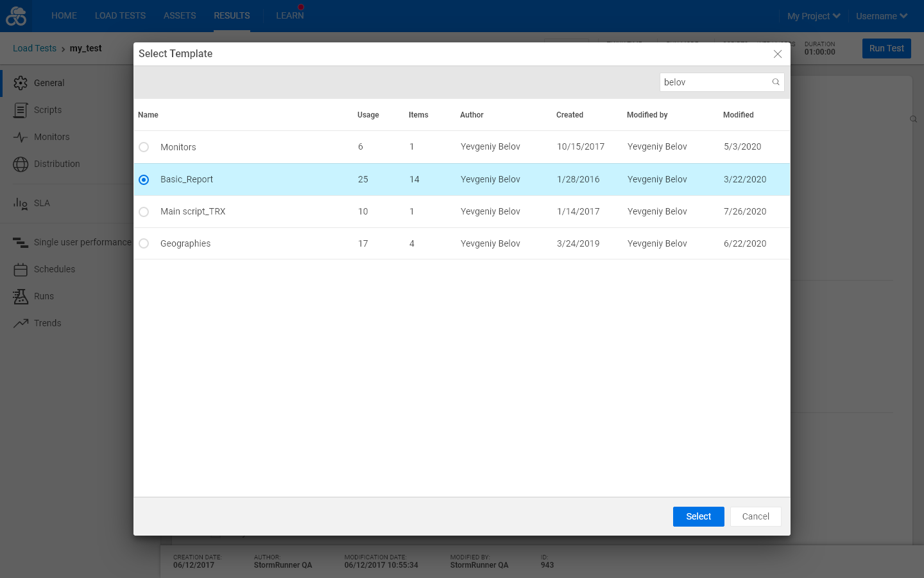Open General settings gear icon in sidebar

click(21, 83)
